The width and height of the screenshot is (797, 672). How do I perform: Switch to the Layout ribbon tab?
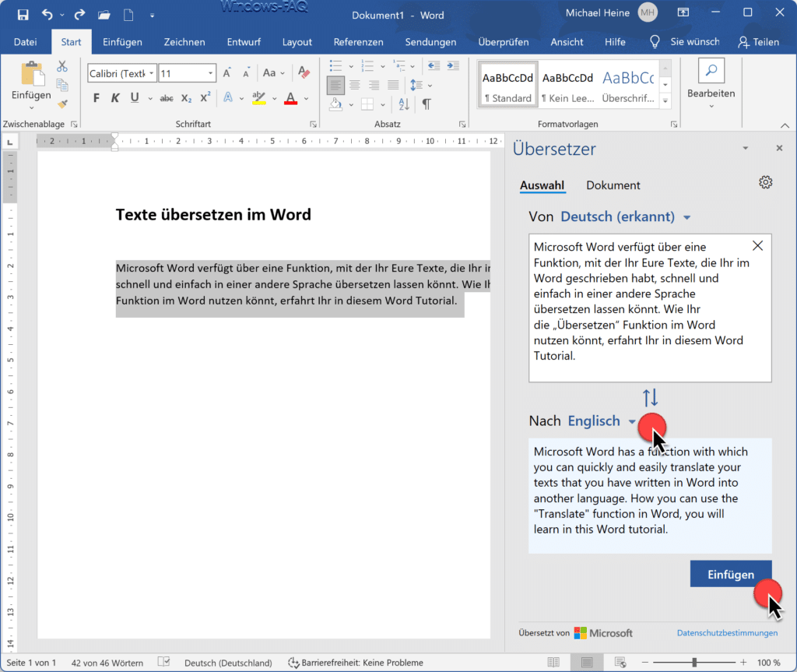pos(297,42)
